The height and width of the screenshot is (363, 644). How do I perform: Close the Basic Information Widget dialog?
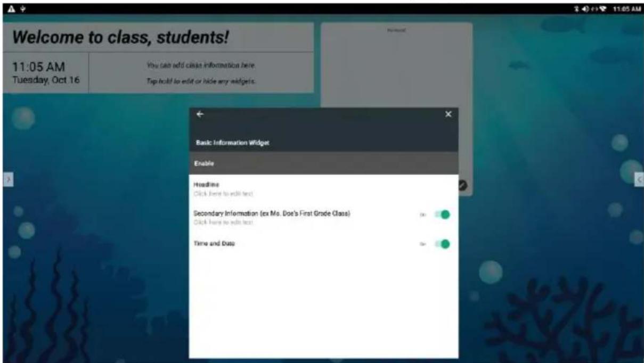click(x=448, y=114)
